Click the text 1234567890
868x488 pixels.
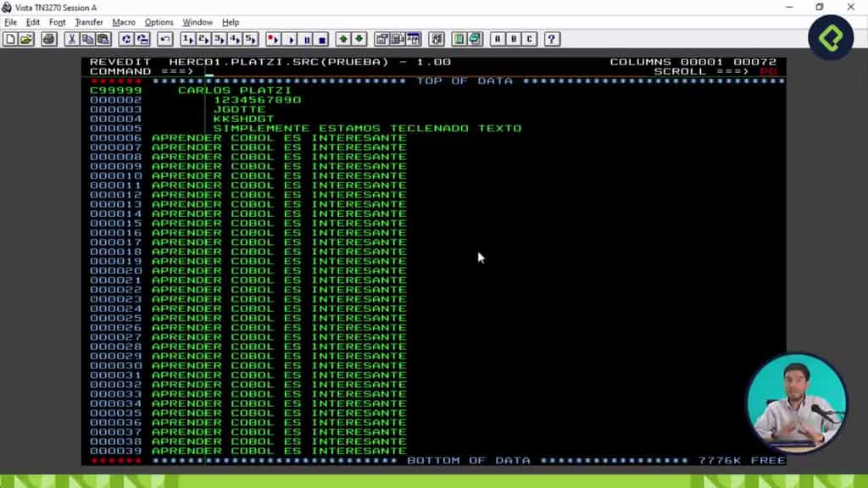tap(258, 100)
